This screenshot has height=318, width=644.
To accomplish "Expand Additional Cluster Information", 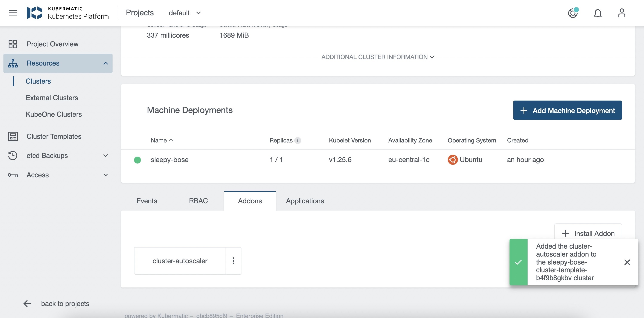I will pyautogui.click(x=377, y=57).
